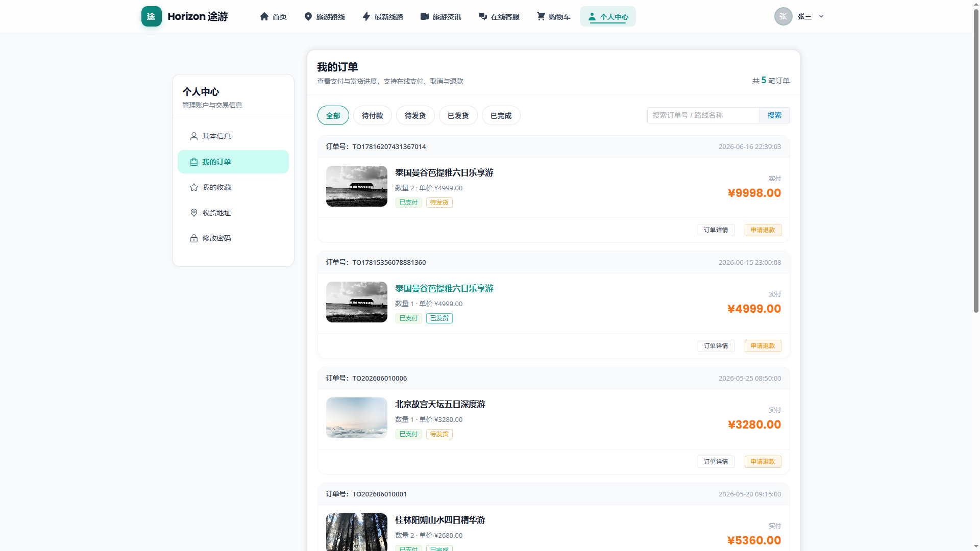Click the shopping cart icon

[541, 16]
